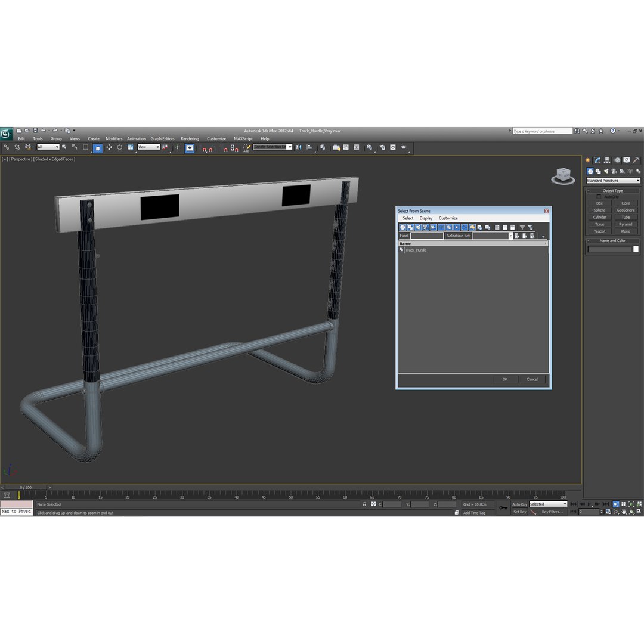Click OK in Select From Scene dialog
The width and height of the screenshot is (644, 644).
pos(505,379)
